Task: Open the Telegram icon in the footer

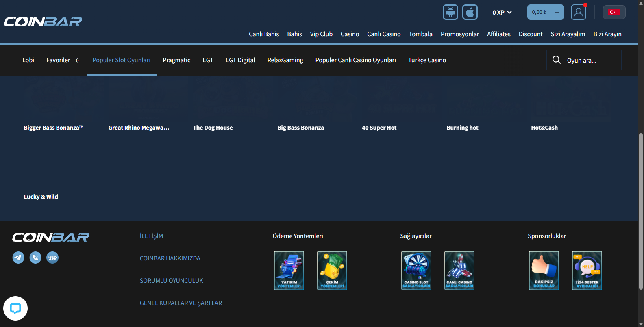Action: point(18,258)
